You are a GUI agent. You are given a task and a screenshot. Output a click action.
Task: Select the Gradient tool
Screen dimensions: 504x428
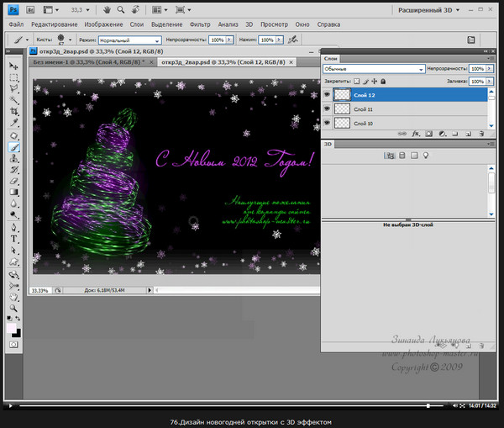click(x=14, y=192)
